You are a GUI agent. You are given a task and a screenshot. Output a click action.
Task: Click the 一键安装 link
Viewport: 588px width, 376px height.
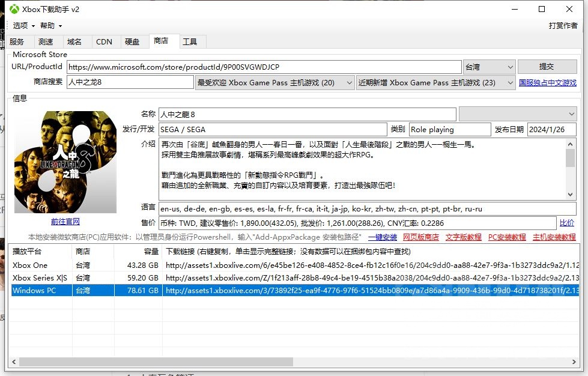coord(383,237)
